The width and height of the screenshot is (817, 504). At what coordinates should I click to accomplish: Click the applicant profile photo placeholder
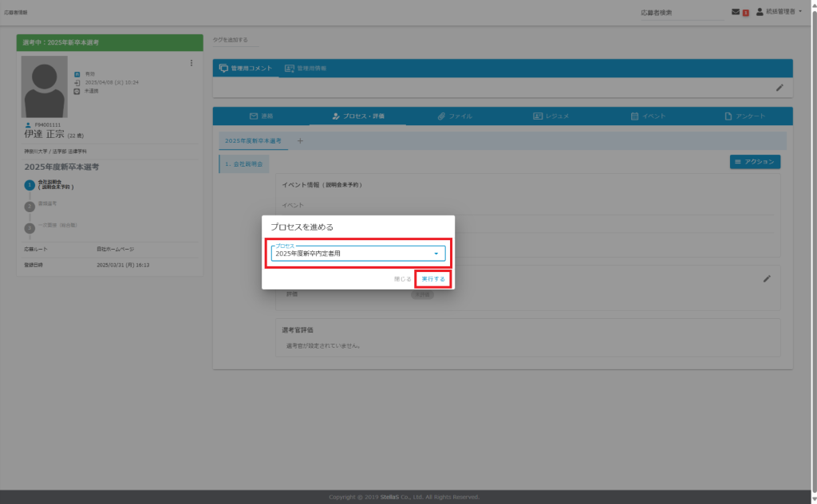tap(45, 87)
